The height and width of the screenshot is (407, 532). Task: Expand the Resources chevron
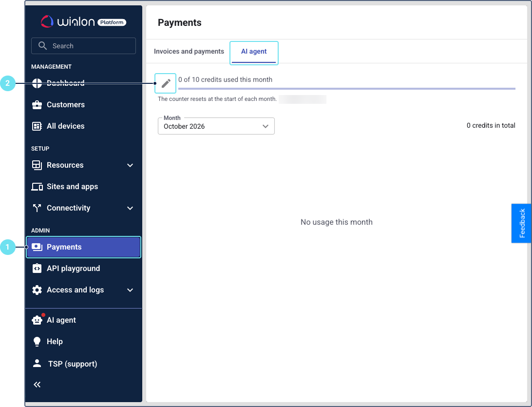coord(130,165)
